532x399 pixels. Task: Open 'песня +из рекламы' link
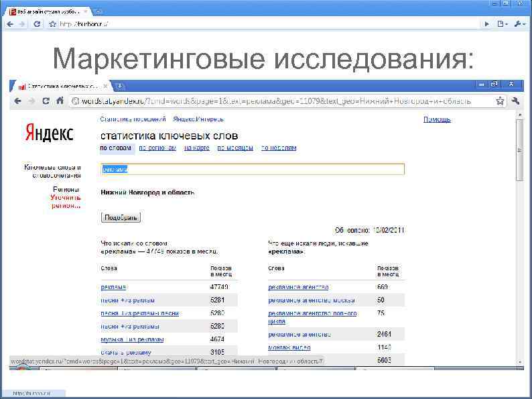pos(130,327)
